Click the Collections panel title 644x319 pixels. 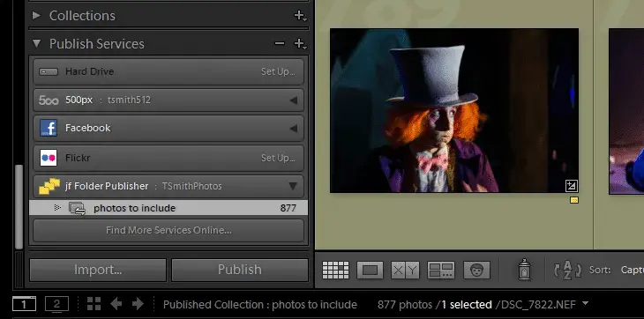[x=82, y=16]
